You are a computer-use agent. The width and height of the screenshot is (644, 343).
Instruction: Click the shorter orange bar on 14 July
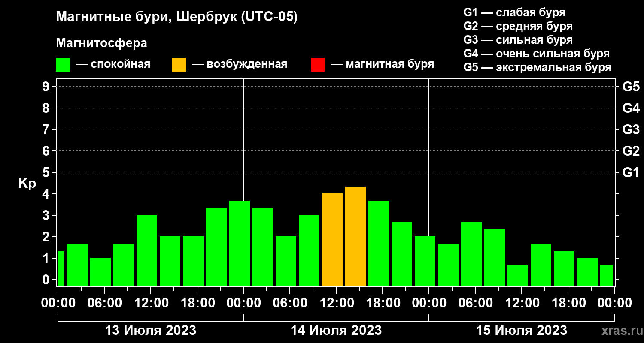pos(332,240)
